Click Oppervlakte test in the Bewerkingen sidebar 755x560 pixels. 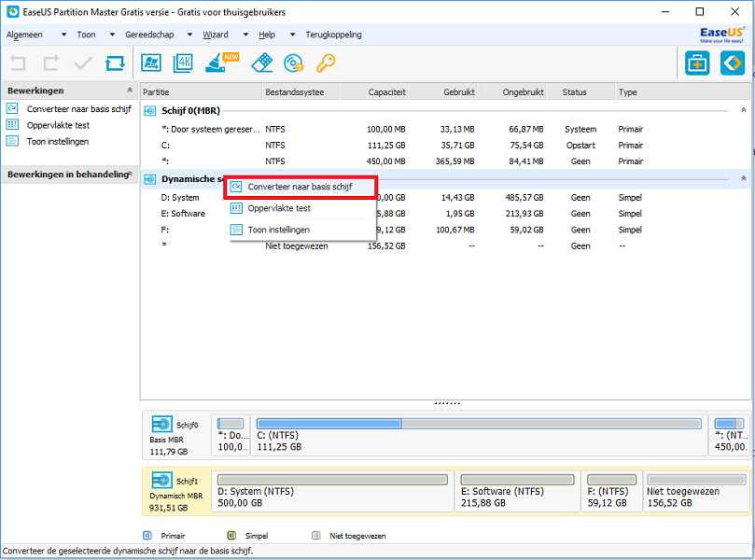[x=58, y=125]
